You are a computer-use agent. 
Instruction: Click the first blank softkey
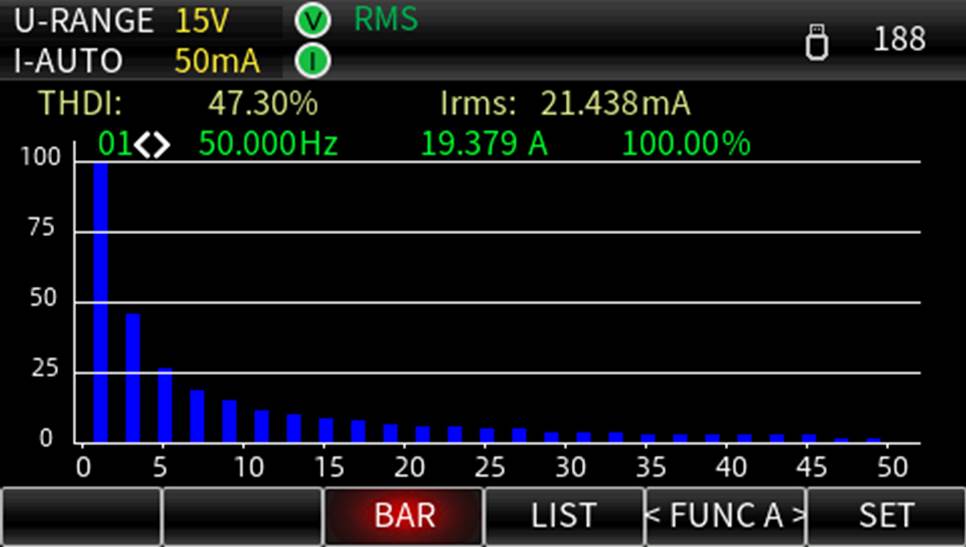point(80,515)
